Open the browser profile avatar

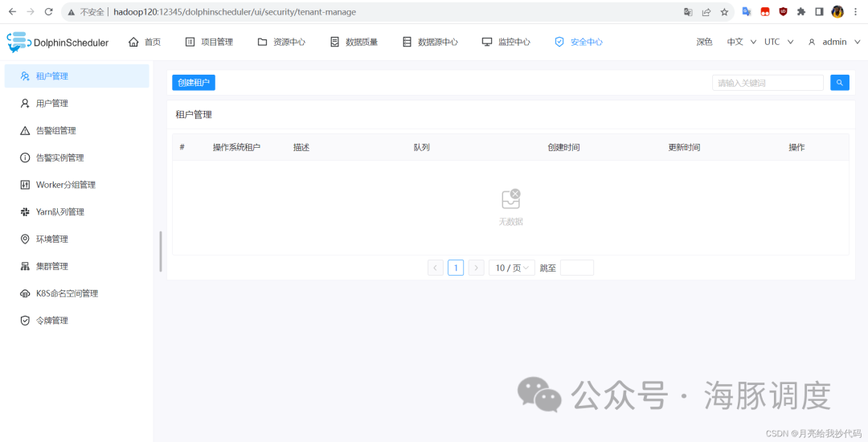point(837,11)
